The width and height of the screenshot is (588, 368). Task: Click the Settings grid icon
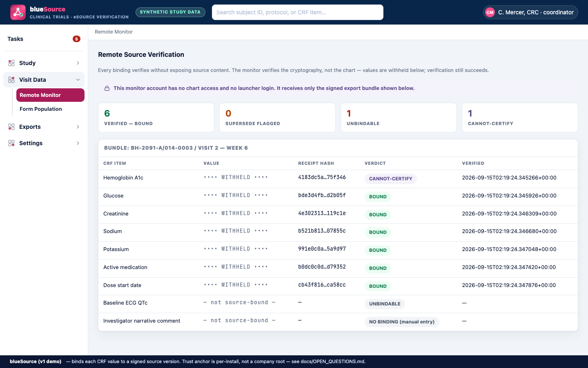(11, 143)
